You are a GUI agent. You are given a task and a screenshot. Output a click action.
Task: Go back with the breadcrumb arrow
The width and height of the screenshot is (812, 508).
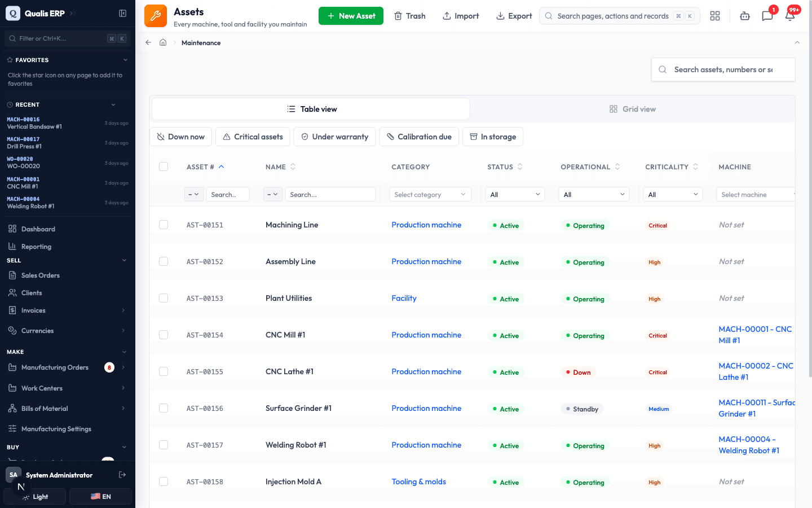coord(148,42)
